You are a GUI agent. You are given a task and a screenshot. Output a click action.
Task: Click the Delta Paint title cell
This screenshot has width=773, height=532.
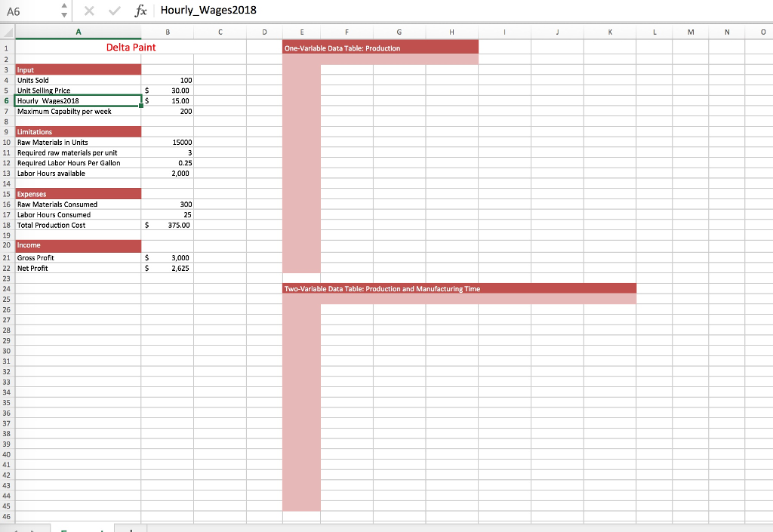click(x=131, y=48)
